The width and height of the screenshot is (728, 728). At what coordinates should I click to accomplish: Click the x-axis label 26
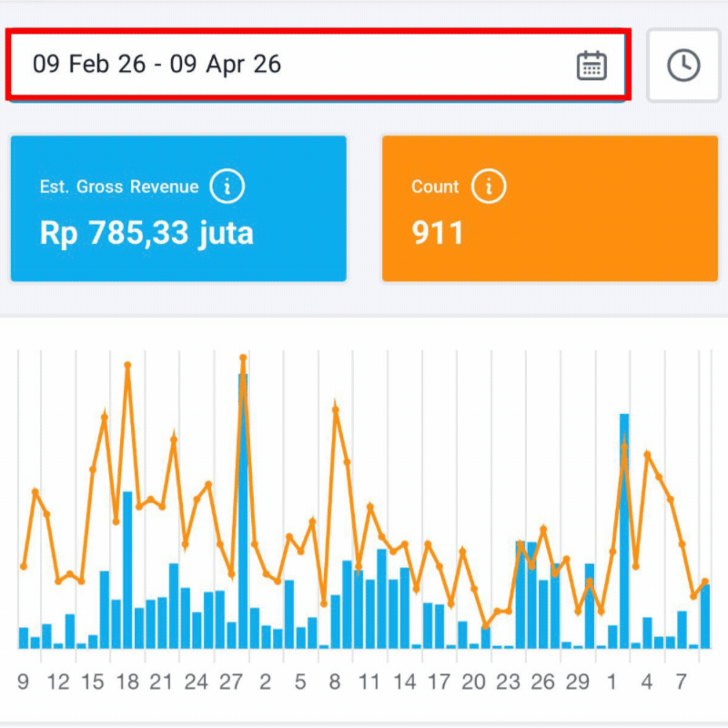(543, 682)
